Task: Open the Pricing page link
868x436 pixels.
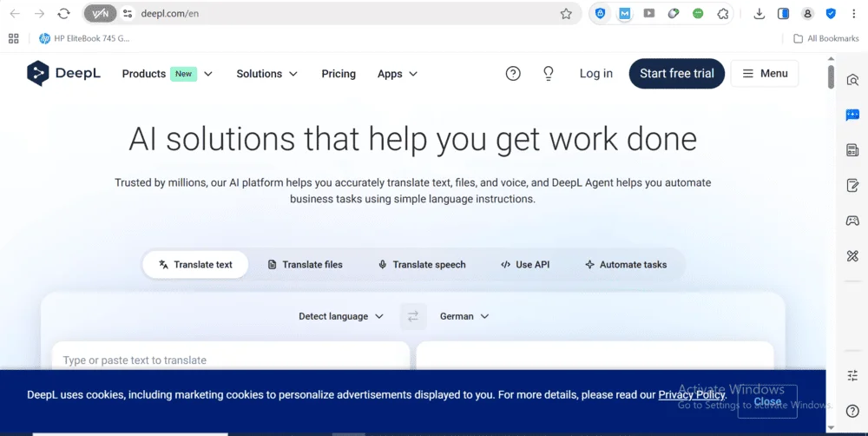Action: coord(339,74)
